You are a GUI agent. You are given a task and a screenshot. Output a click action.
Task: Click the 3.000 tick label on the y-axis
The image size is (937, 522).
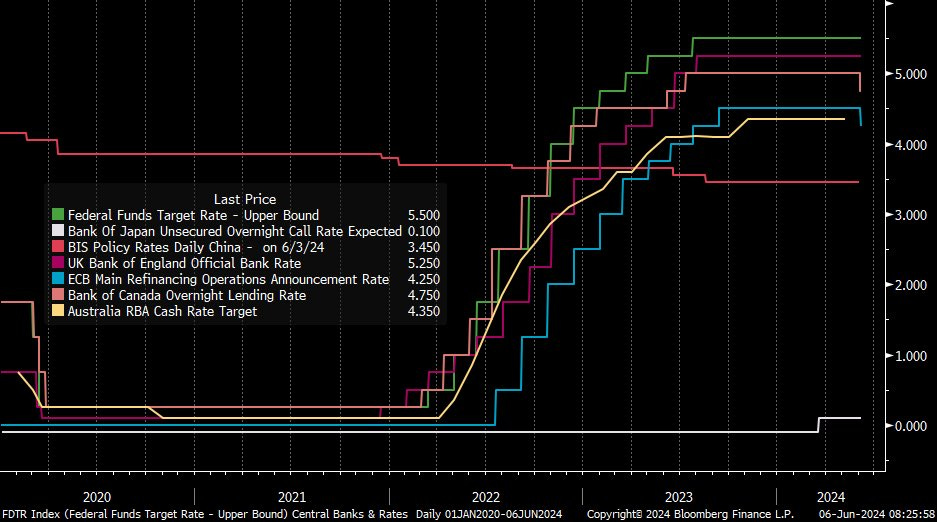coord(908,216)
